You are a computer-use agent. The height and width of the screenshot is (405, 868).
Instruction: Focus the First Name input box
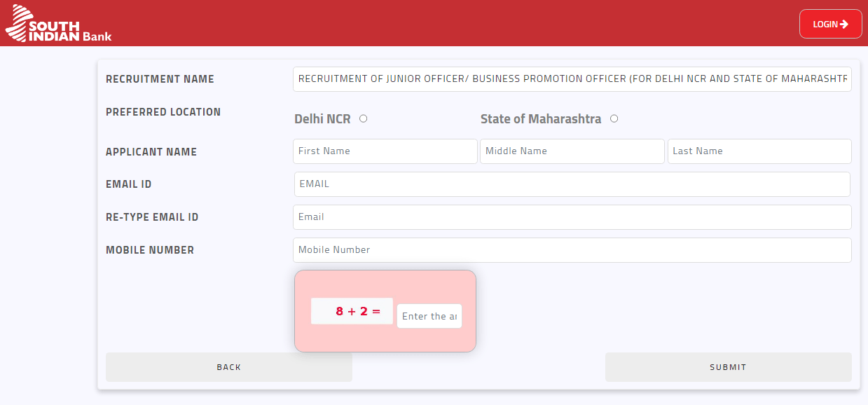coord(385,151)
